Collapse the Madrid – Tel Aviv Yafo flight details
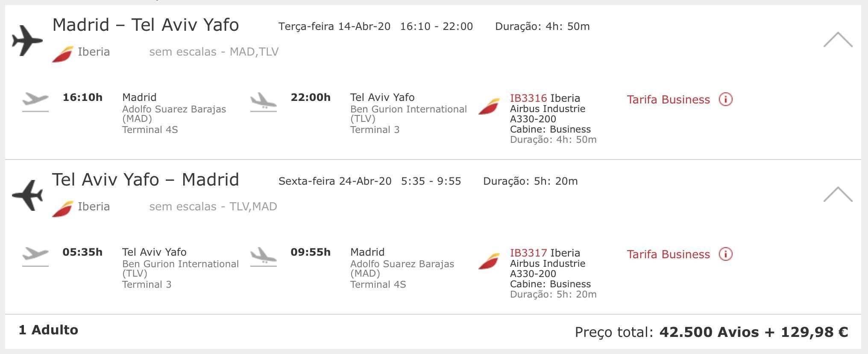The image size is (868, 354). click(x=838, y=40)
